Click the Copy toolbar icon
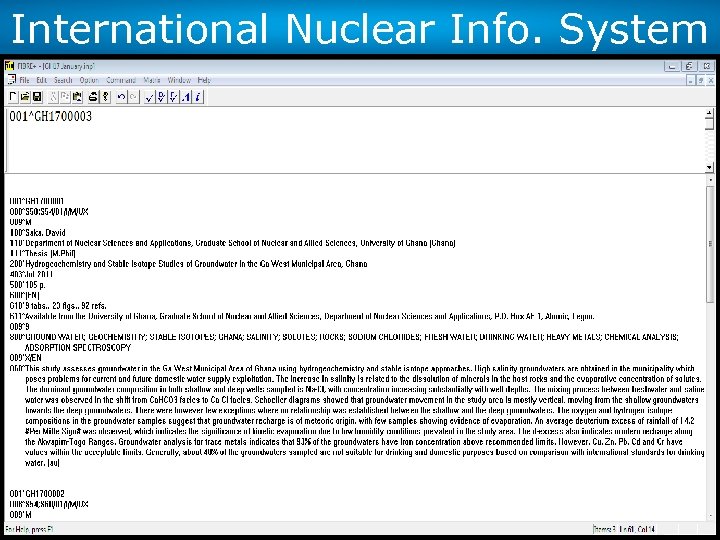The image size is (720, 540). tap(65, 97)
